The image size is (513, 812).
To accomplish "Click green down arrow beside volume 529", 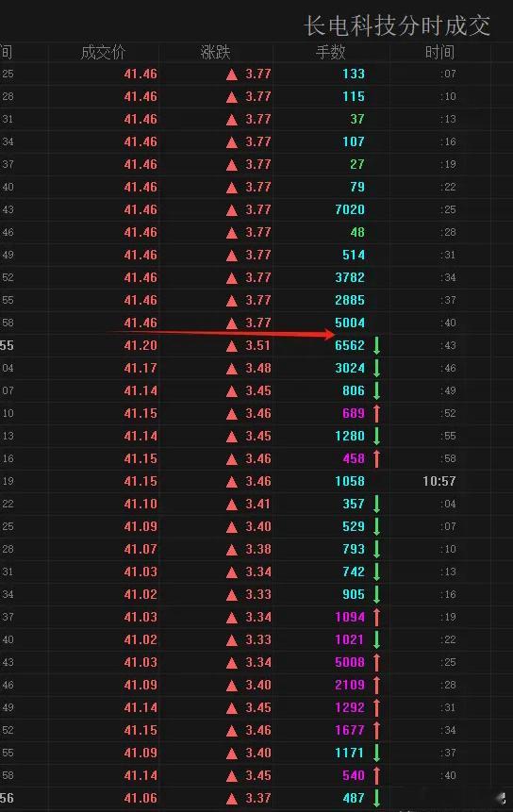I will tap(377, 526).
